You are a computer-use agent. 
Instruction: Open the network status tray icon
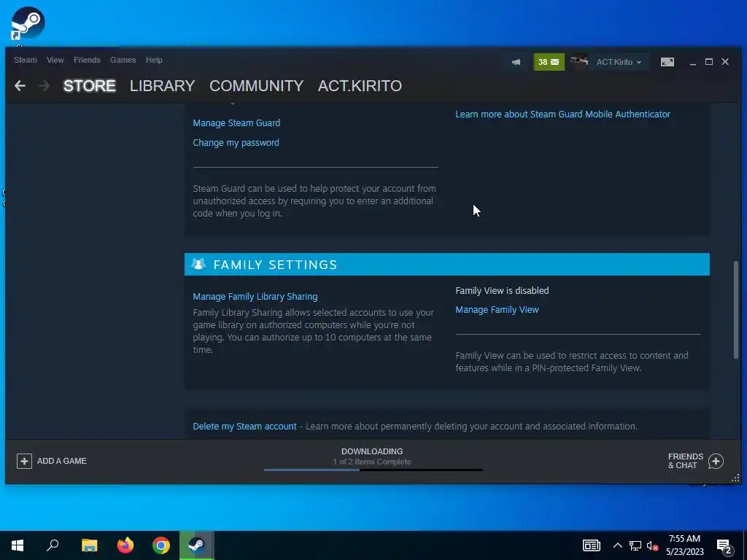coord(635,545)
